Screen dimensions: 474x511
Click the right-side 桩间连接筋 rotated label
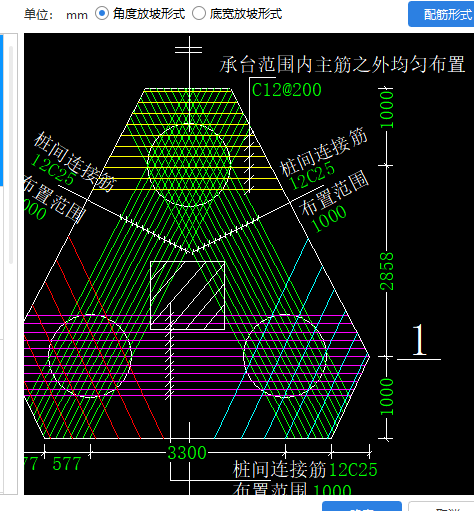pos(324,151)
